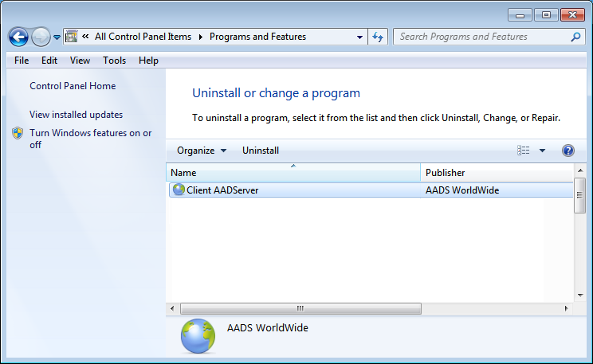The height and width of the screenshot is (364, 593).
Task: Click the Forward navigation arrow button
Action: point(41,37)
